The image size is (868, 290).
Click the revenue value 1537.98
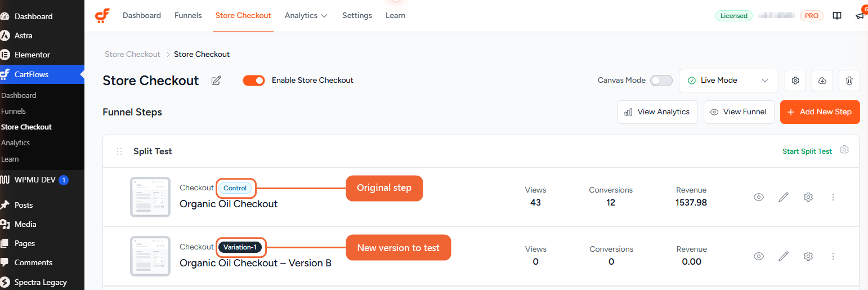tap(691, 203)
